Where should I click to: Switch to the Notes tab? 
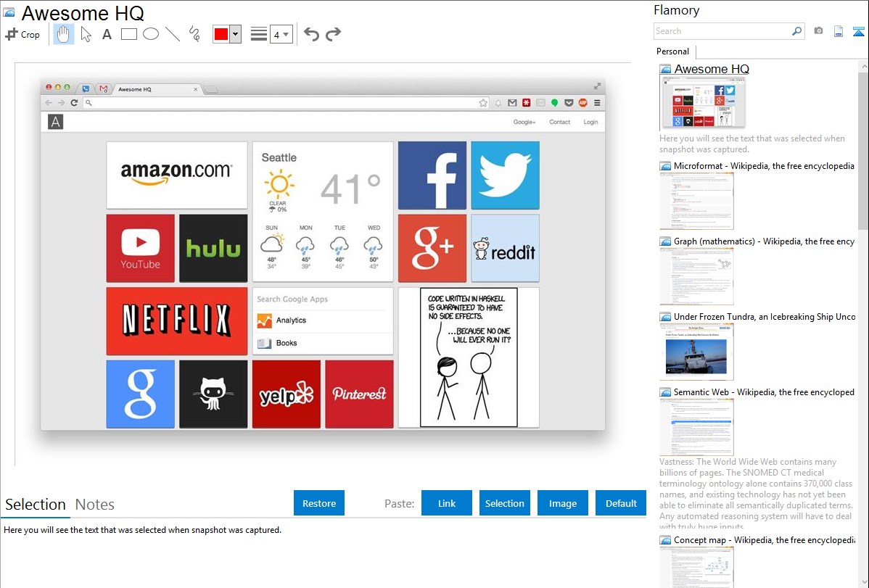[95, 505]
